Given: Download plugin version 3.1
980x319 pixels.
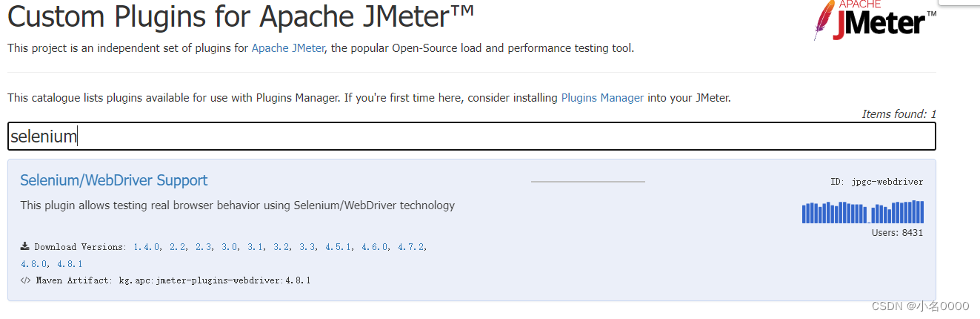Looking at the screenshot, I should (x=256, y=247).
